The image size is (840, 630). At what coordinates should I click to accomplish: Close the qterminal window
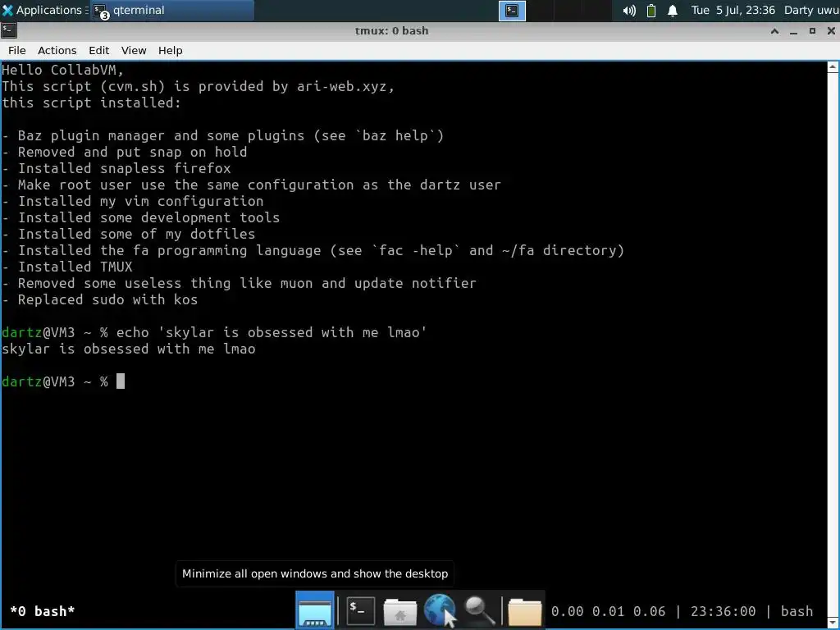click(831, 31)
